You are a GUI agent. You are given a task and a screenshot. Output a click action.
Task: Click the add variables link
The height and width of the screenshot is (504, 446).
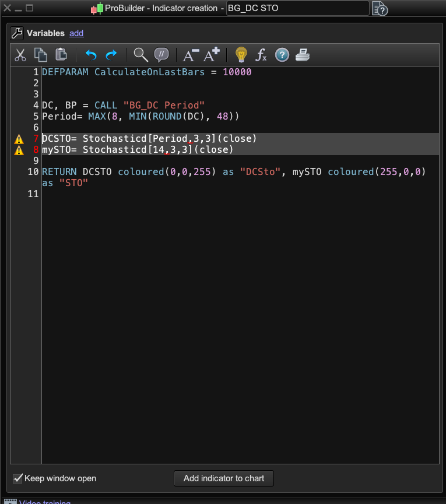pos(76,33)
